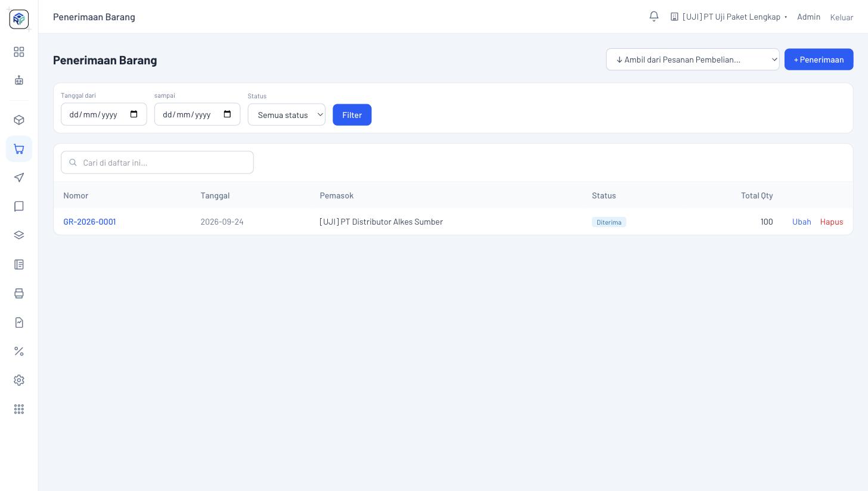
Task: Open the ledger book icon in sidebar
Action: click(19, 264)
